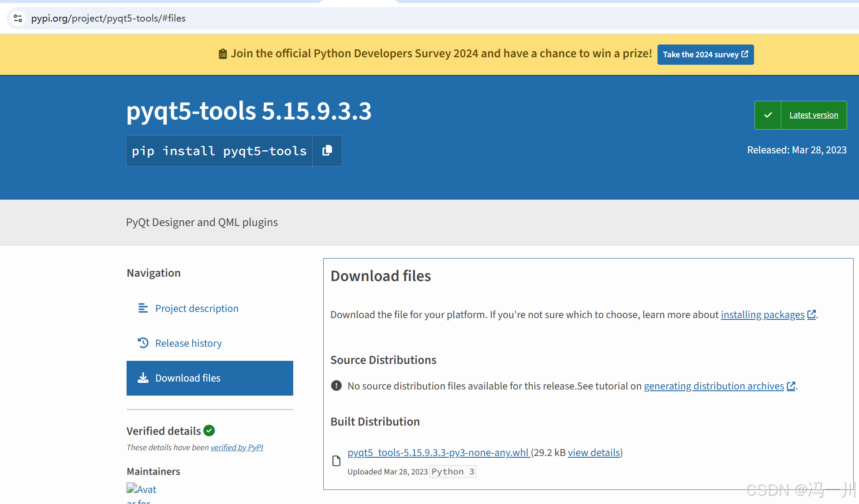Click the checkmark on the Latest version badge
This screenshot has height=504, width=859.
pos(768,115)
